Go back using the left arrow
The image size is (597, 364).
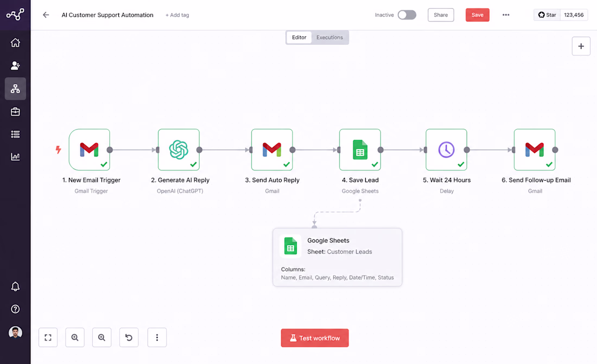[x=46, y=15]
